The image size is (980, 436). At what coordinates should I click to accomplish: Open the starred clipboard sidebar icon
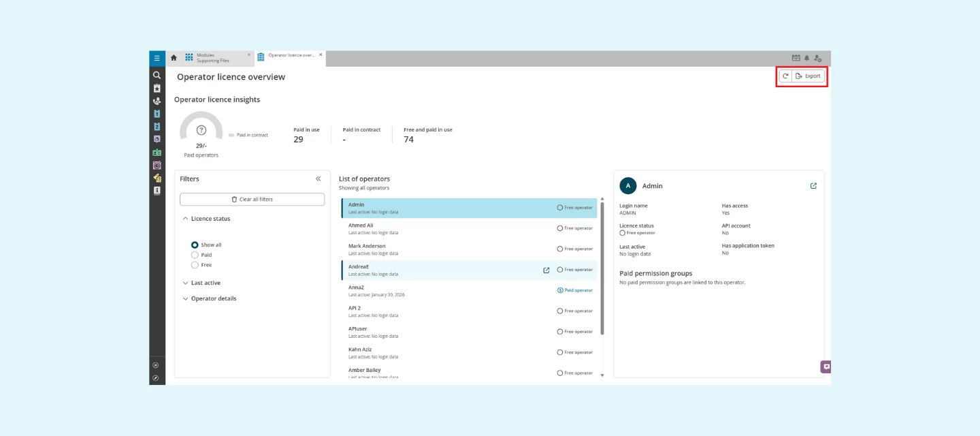[157, 88]
